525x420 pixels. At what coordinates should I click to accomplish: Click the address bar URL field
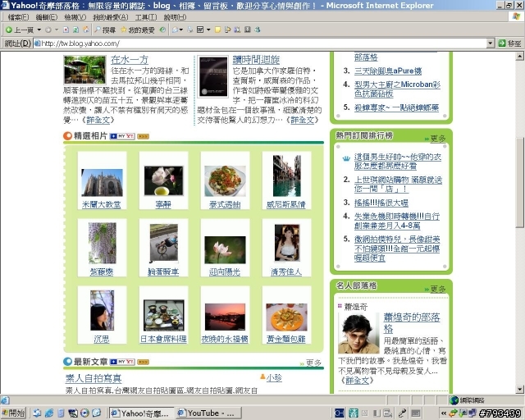(260, 43)
